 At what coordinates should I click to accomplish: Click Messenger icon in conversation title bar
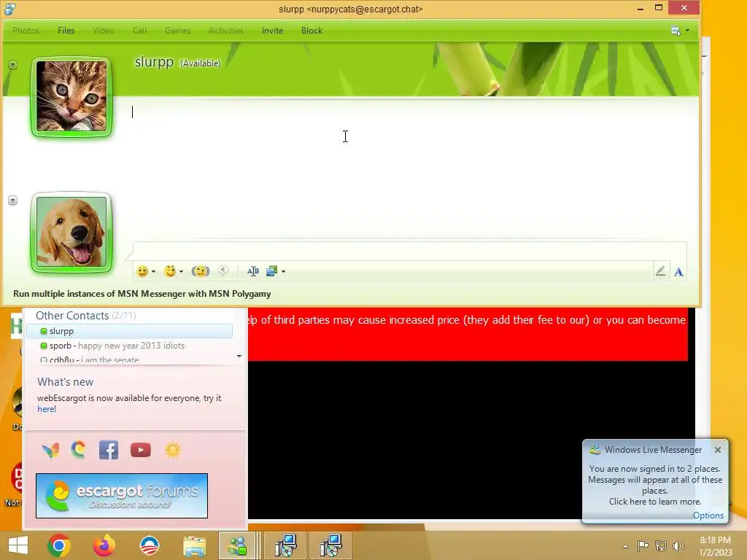click(9, 9)
